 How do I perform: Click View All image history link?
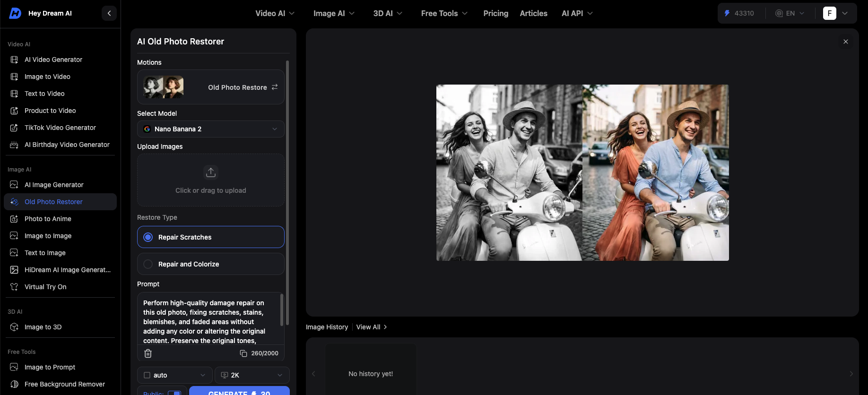[372, 327]
